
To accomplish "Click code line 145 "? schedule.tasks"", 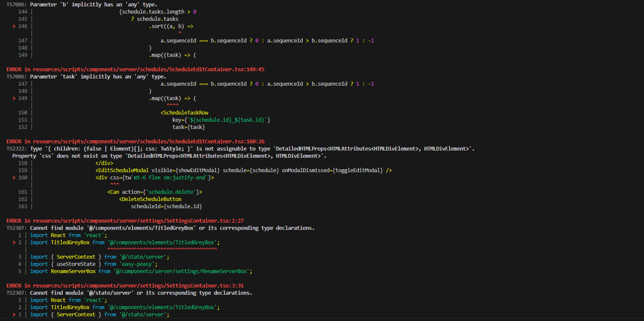I will click(155, 19).
